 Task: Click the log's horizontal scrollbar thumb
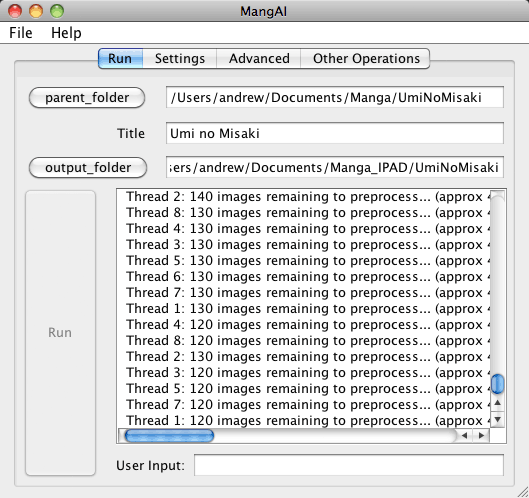(x=169, y=436)
